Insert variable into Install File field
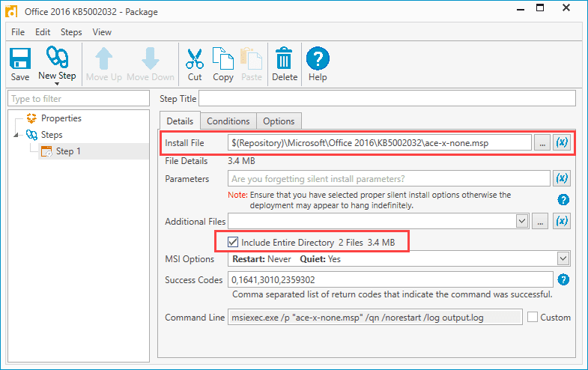The height and width of the screenshot is (370, 588). coord(562,143)
